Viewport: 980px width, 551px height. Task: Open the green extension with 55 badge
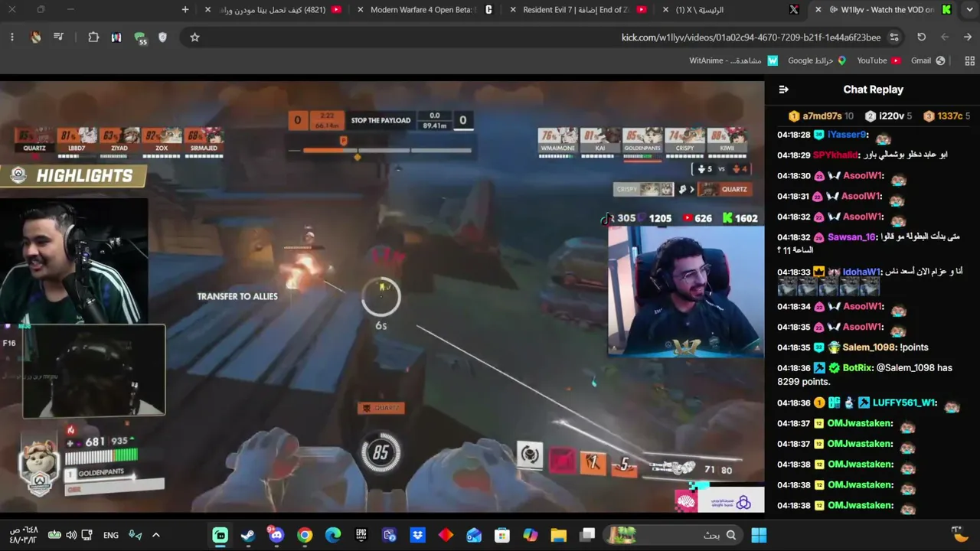coord(139,37)
